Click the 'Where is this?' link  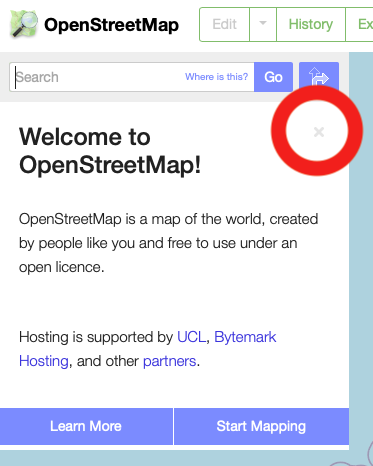click(x=217, y=77)
